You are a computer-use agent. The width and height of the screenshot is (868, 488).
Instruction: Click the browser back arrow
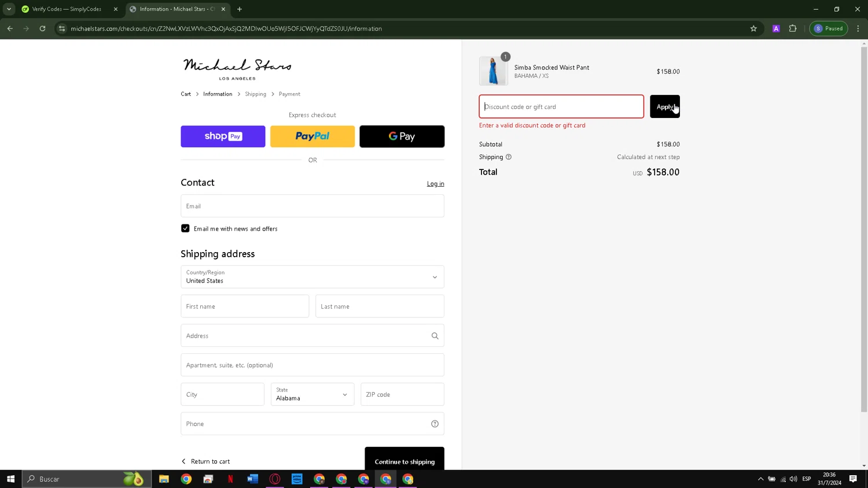[x=10, y=28]
